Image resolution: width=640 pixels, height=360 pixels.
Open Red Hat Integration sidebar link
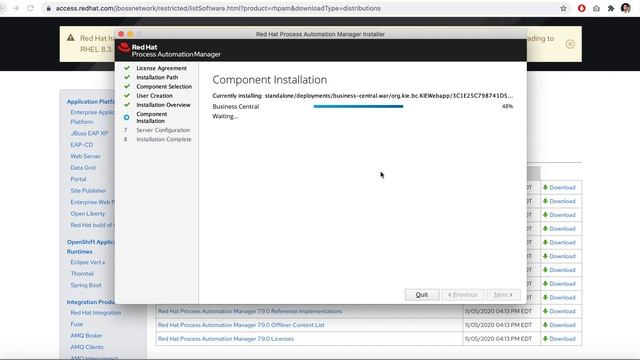(96, 313)
